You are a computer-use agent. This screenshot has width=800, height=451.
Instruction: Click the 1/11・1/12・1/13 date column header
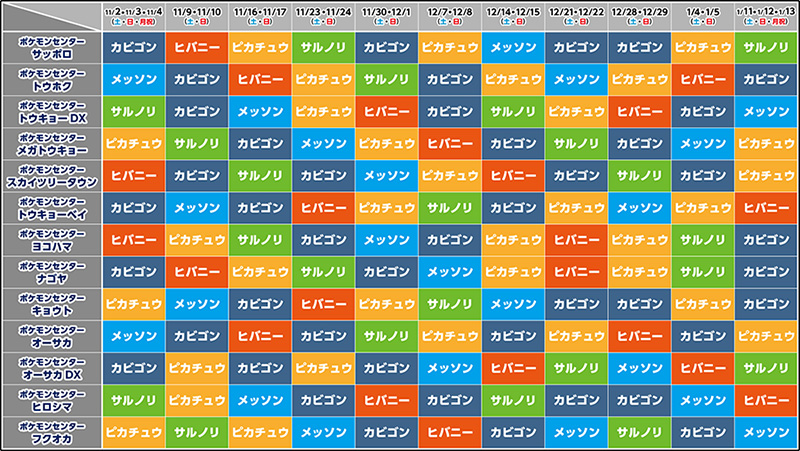[x=766, y=16]
